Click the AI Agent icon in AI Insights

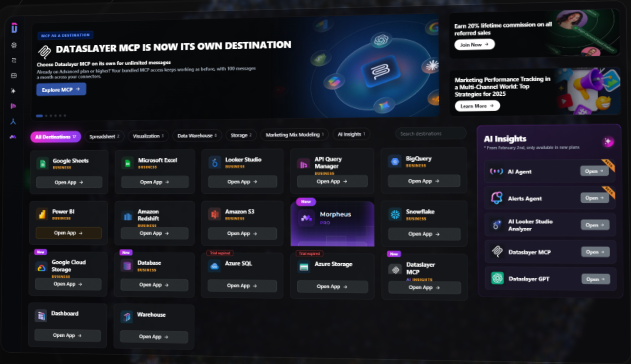click(497, 171)
